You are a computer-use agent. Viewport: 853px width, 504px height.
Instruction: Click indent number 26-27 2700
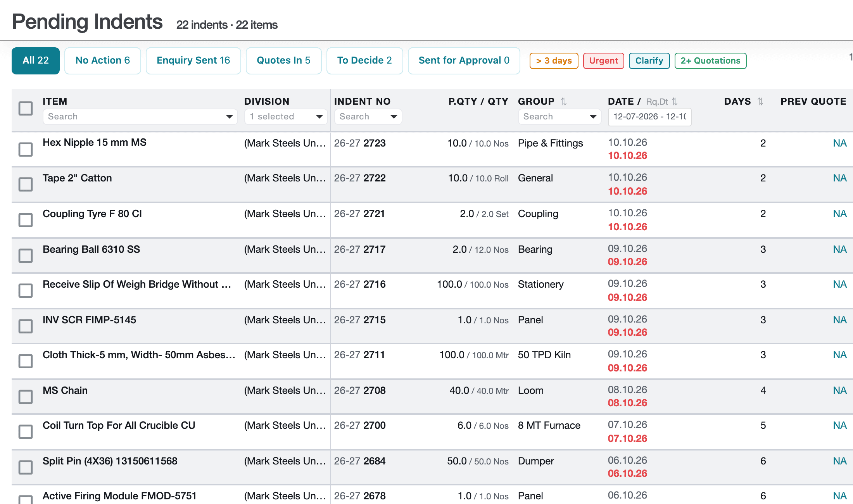360,425
